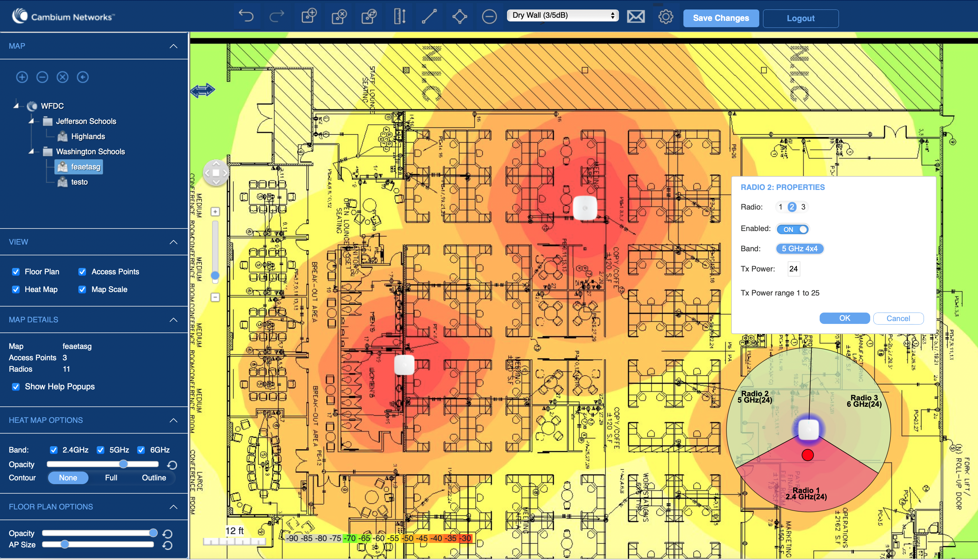The image size is (978, 560).
Task: Zoom in with the map plus button
Action: [x=215, y=211]
